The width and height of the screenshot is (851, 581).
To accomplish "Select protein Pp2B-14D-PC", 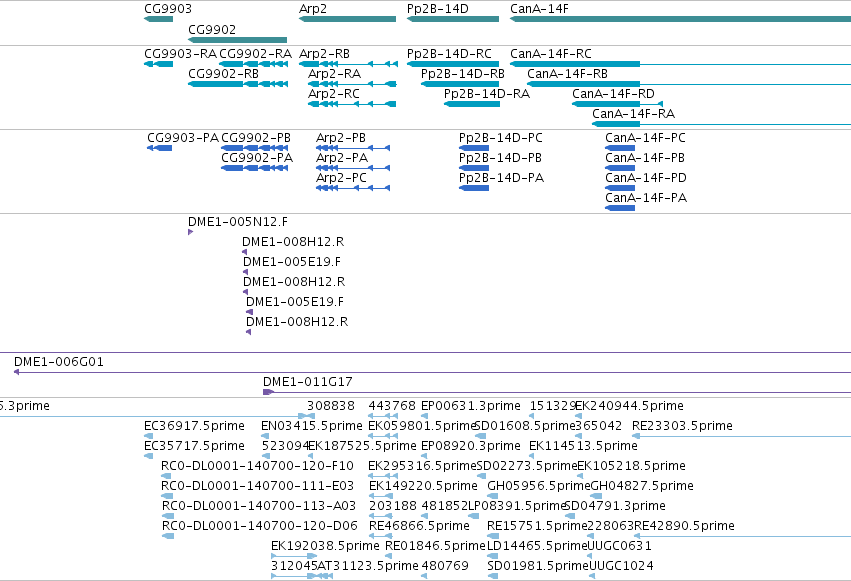I will click(474, 148).
